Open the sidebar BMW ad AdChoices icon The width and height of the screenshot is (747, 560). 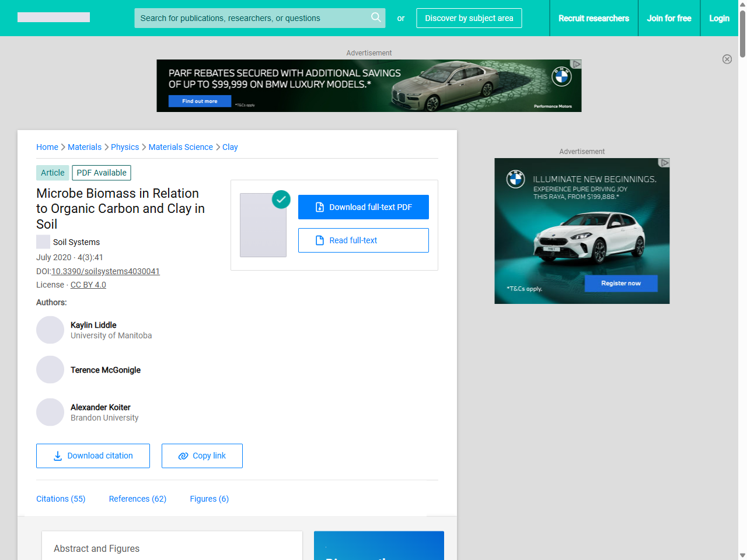[664, 163]
